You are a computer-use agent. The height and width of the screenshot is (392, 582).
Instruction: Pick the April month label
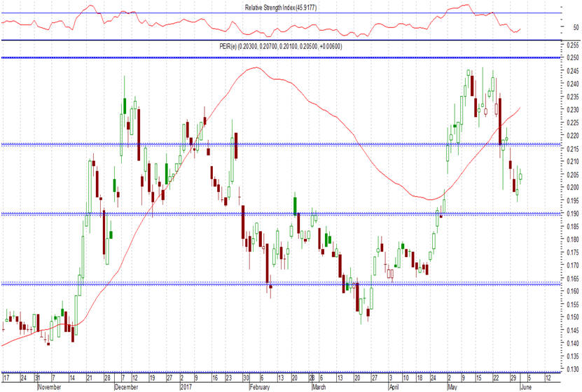pos(394,387)
